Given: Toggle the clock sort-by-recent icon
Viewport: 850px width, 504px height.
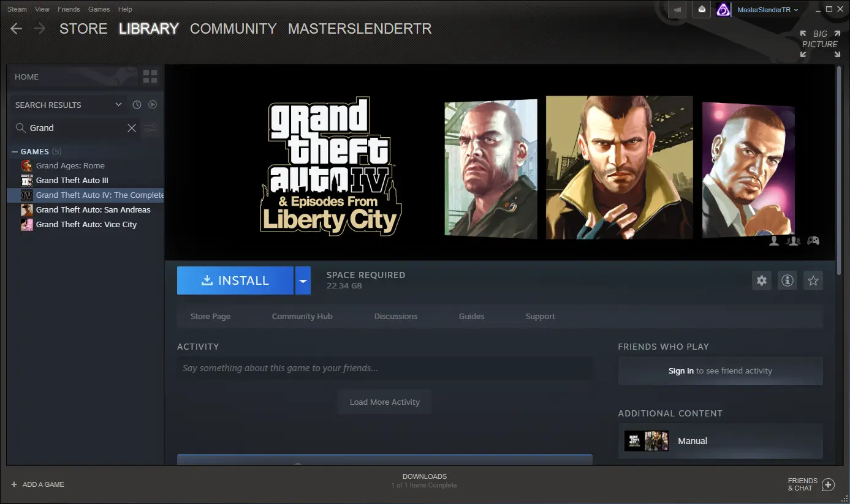Looking at the screenshot, I should pyautogui.click(x=137, y=105).
